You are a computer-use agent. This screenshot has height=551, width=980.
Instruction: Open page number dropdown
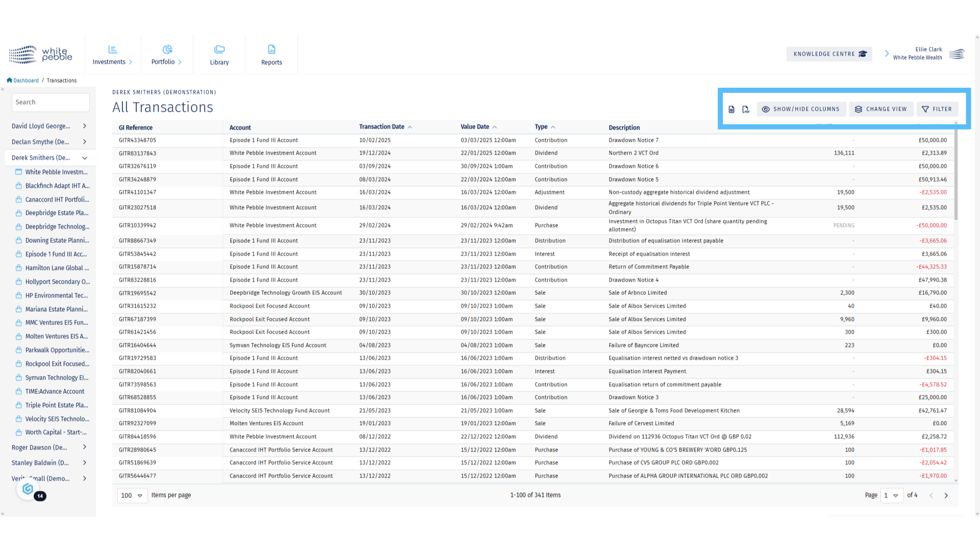[891, 495]
